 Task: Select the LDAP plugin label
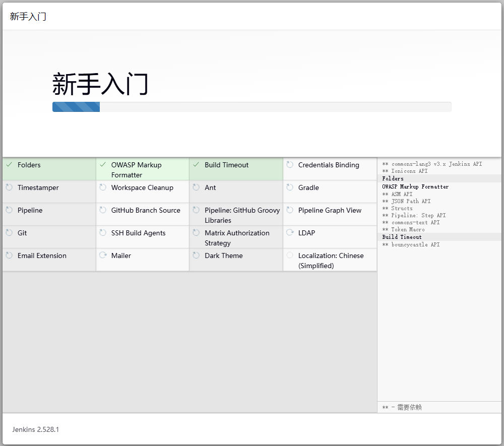306,233
